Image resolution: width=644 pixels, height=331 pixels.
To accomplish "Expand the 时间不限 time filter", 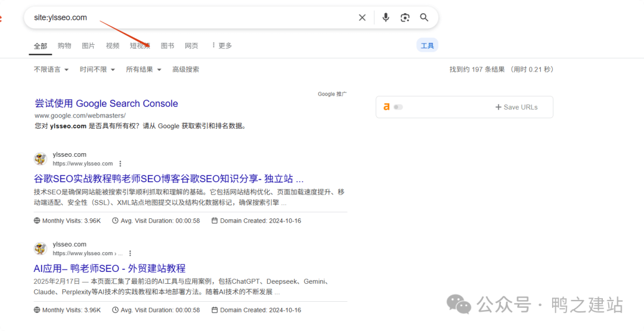I will click(97, 69).
